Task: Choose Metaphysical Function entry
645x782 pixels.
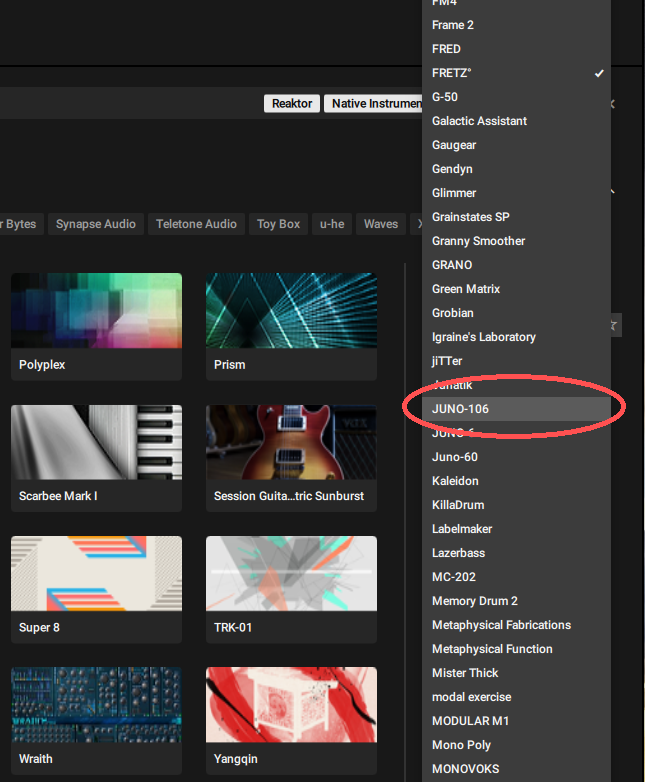Action: click(x=516, y=649)
